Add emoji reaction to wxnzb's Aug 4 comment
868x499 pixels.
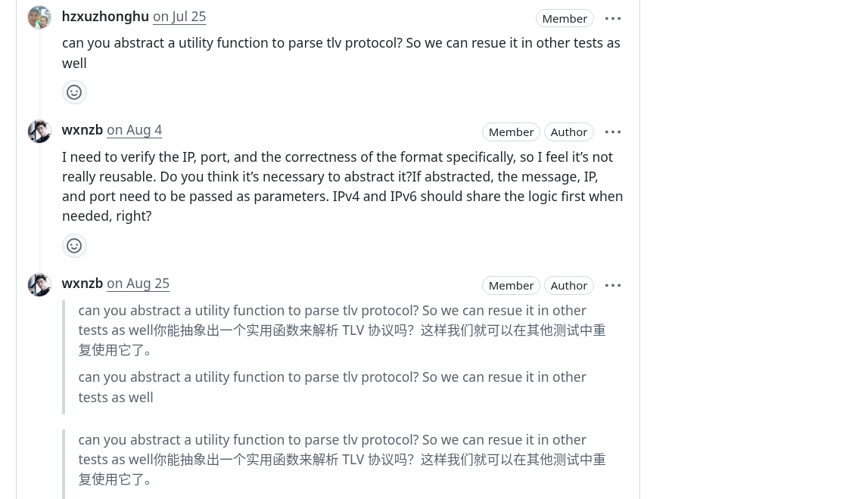coord(74,246)
